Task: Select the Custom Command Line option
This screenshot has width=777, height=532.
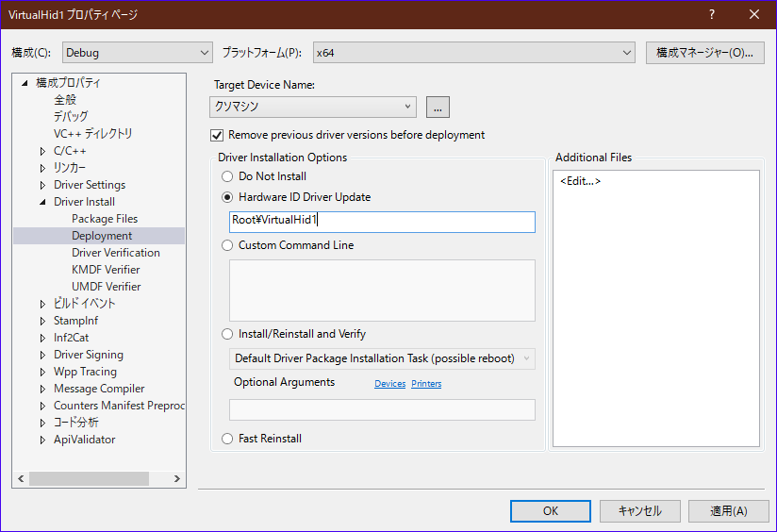Action: tap(227, 245)
